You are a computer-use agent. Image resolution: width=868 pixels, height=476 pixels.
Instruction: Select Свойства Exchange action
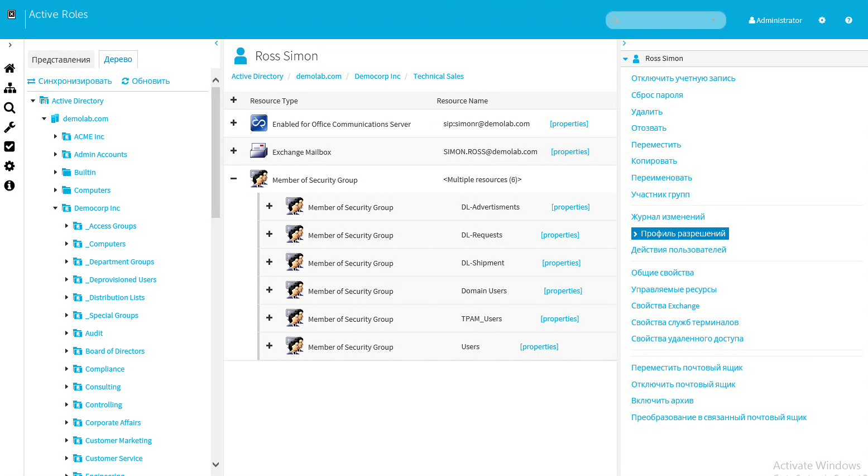[x=665, y=306]
